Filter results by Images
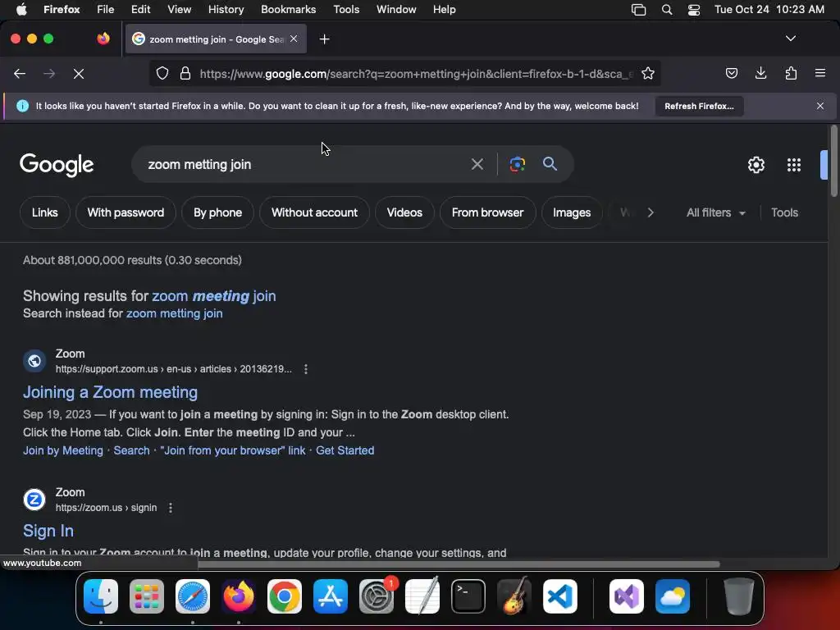This screenshot has height=630, width=840. (572, 212)
